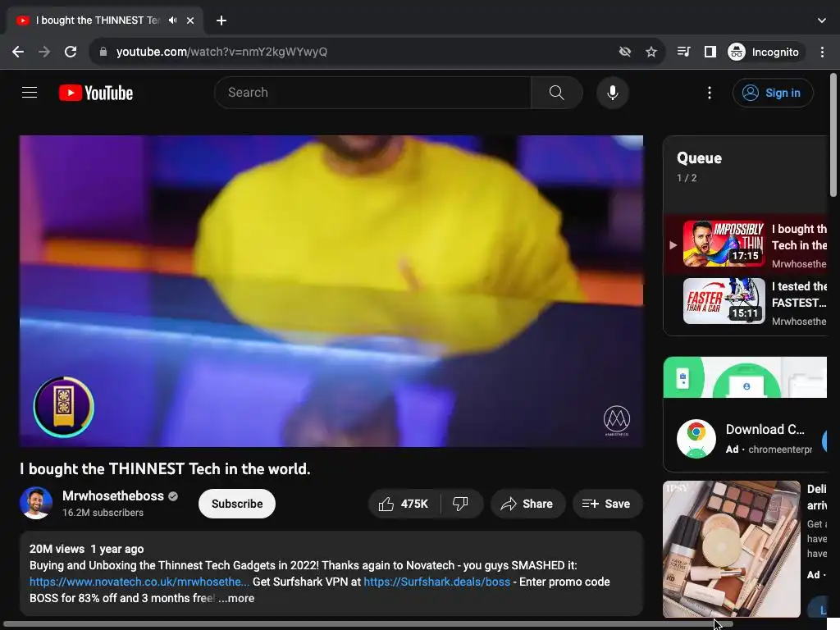Open the Mrwhosetheboss channel name link
Viewport: 840px width, 630px height.
[113, 496]
